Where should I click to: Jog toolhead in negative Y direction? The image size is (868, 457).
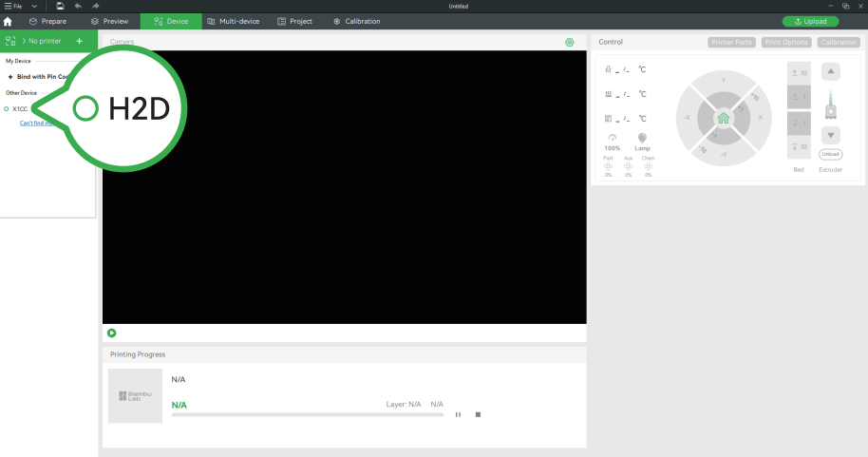point(723,155)
